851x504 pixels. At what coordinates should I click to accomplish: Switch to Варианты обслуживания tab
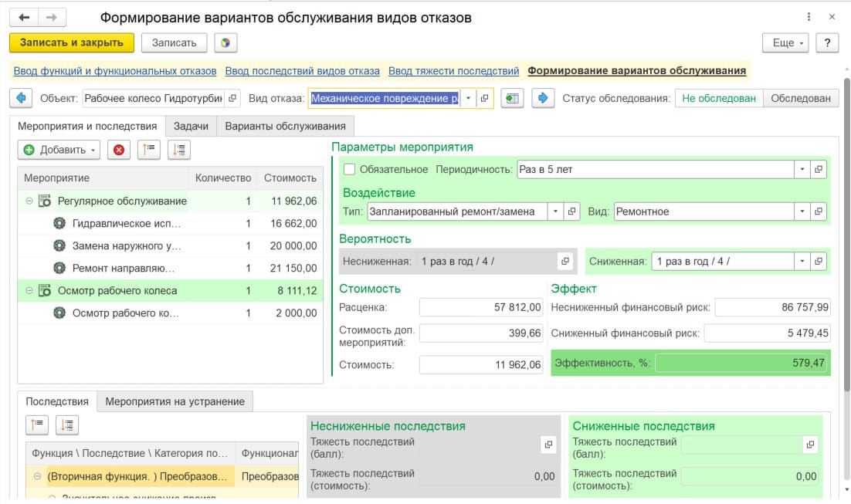click(285, 126)
